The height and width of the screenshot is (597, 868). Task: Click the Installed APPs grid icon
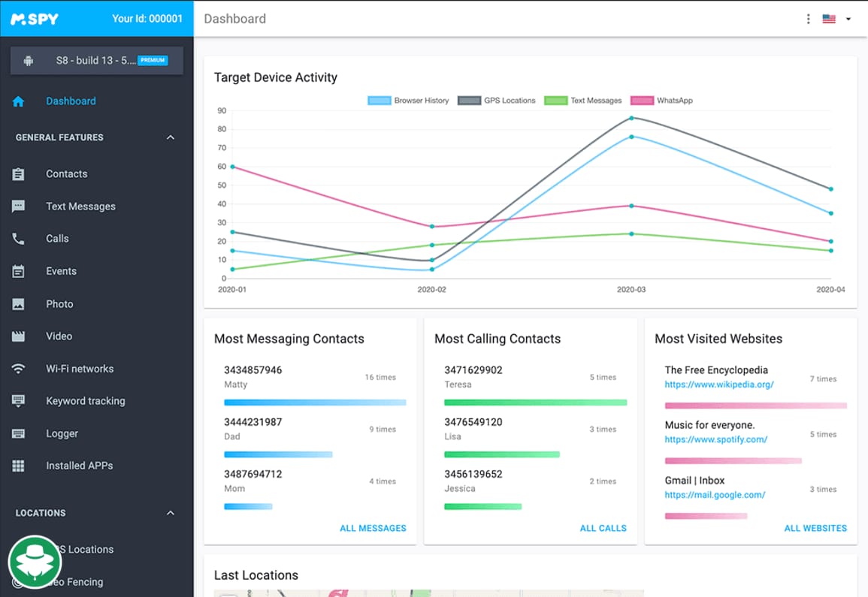(19, 466)
